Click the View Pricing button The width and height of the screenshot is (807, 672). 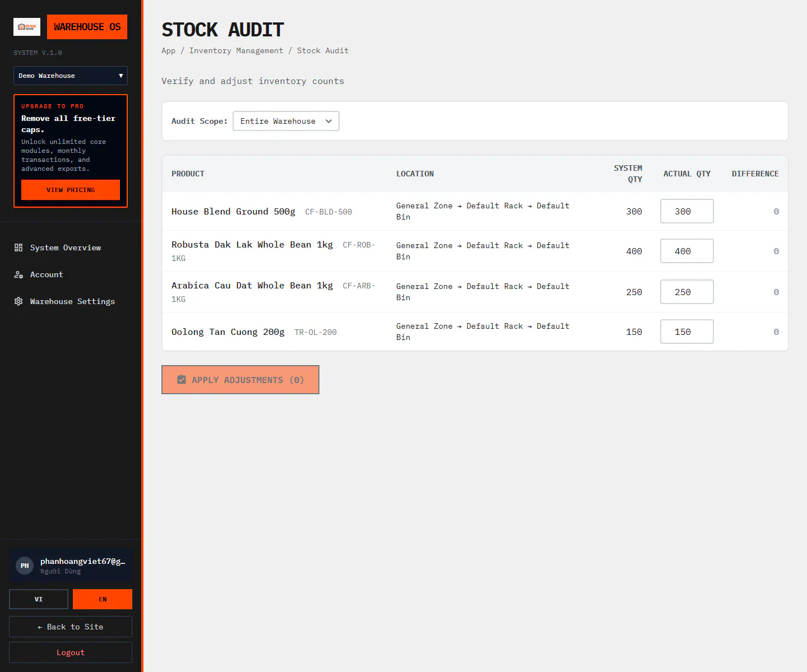71,190
